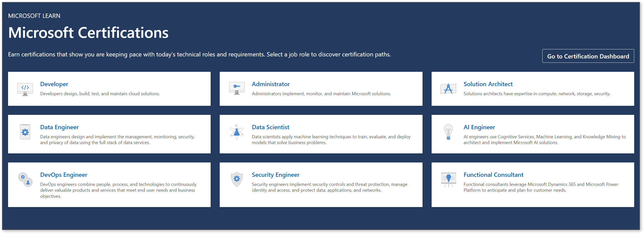Open the Security Engineer role link
Image resolution: width=644 pixels, height=234 pixels.
276,175
